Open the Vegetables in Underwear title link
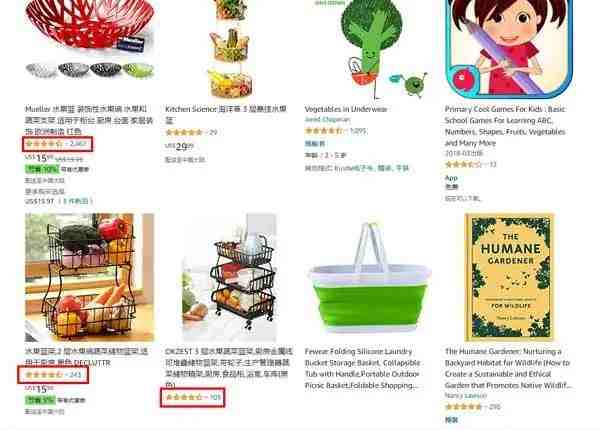Viewport: 600px width, 430px height. 346,109
